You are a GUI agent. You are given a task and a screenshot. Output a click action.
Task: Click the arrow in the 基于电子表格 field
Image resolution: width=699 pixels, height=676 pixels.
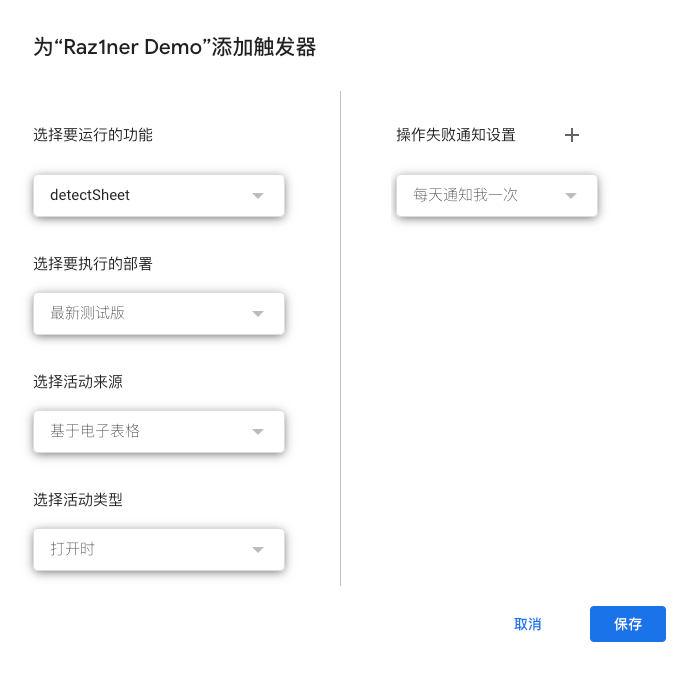point(258,431)
